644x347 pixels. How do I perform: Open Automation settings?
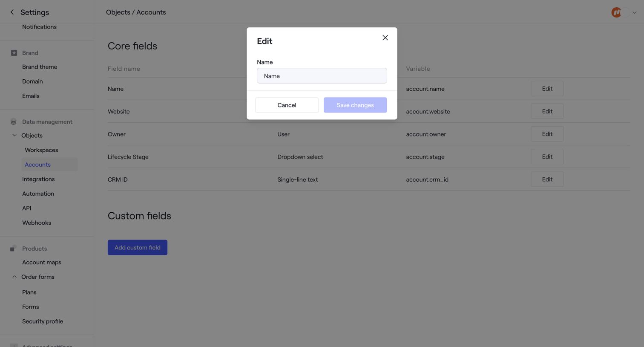point(38,194)
